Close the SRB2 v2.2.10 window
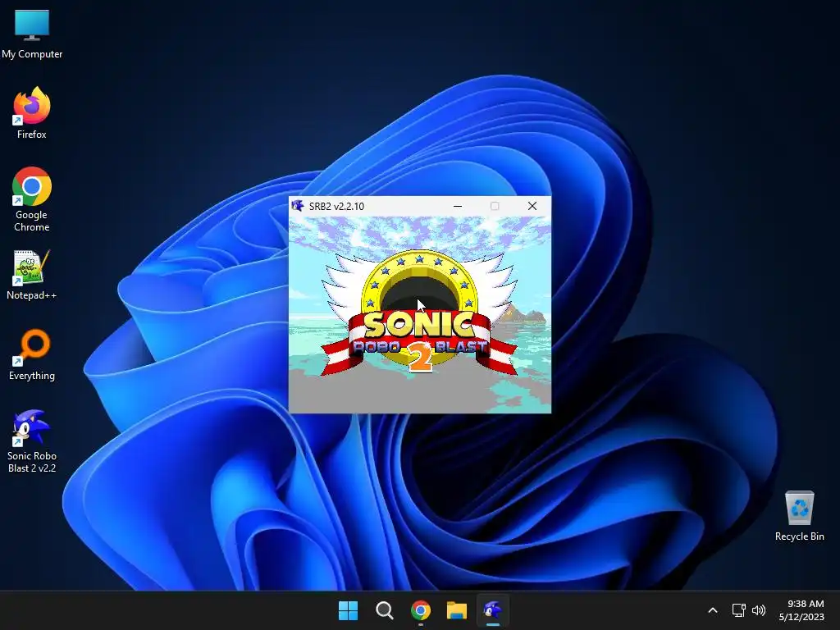This screenshot has height=630, width=840. (x=532, y=206)
